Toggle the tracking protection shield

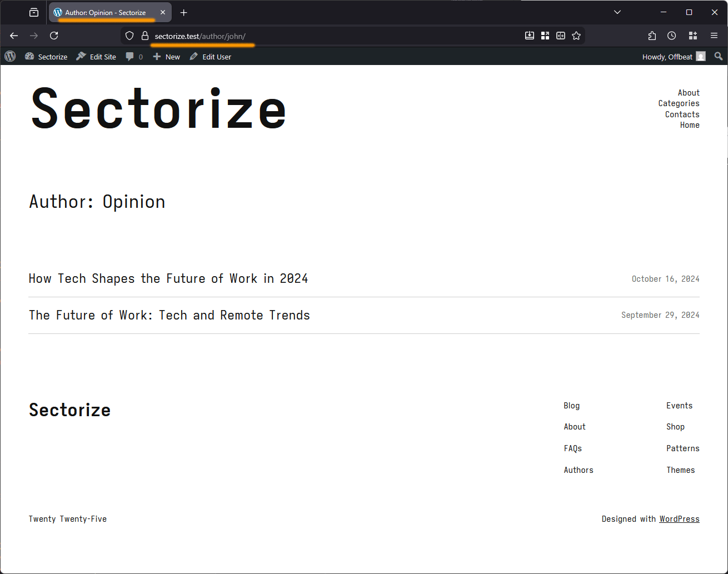click(129, 35)
